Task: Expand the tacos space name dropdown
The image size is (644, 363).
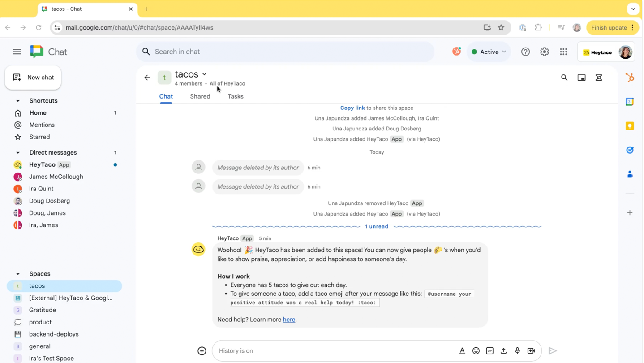Action: pyautogui.click(x=205, y=74)
